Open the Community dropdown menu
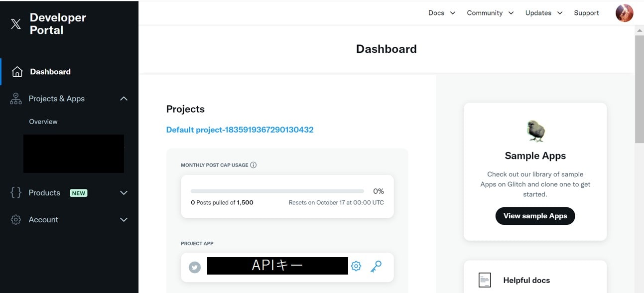Image resolution: width=644 pixels, height=293 pixels. (x=490, y=13)
